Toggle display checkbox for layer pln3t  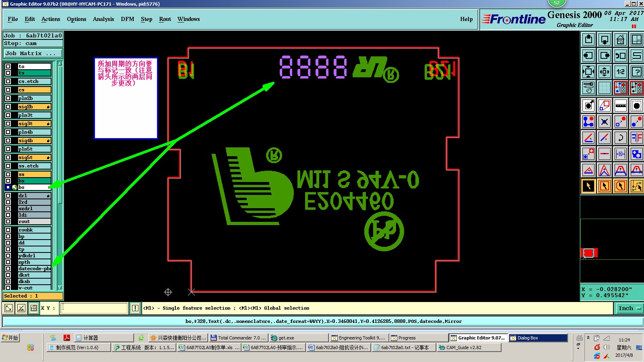(x=8, y=115)
